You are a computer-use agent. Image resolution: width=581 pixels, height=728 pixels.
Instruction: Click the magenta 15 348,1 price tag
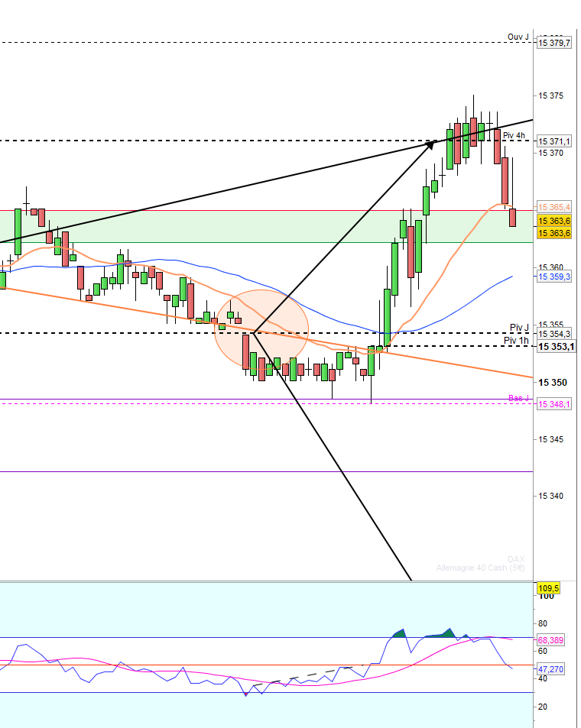pyautogui.click(x=553, y=404)
